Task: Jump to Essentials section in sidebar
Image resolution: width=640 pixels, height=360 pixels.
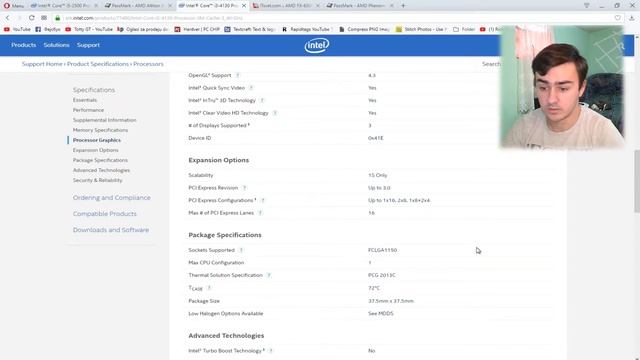Action: (85, 100)
